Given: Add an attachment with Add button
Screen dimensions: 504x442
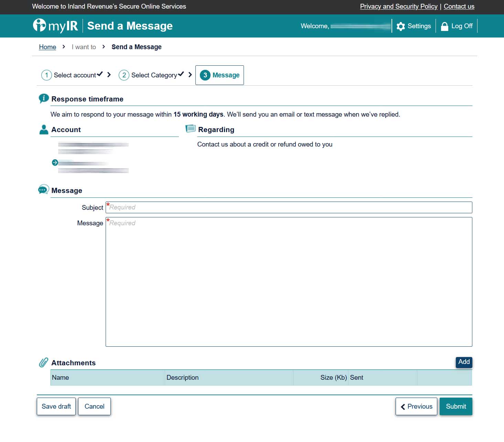Looking at the screenshot, I should [x=464, y=362].
